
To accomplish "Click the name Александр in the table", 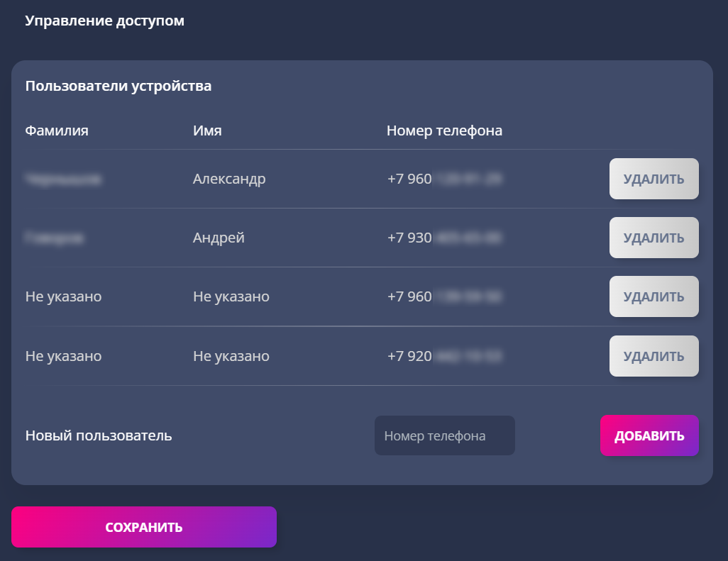I will (x=229, y=179).
